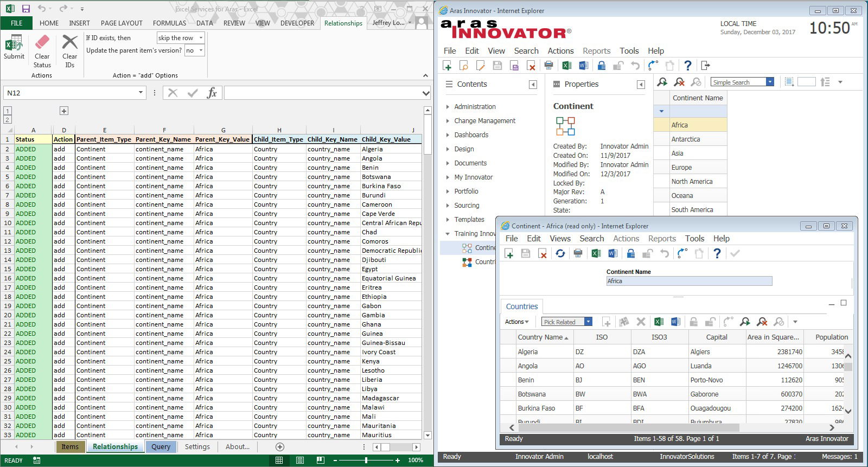
Task: Click the Clear Status eraser icon
Action: (x=42, y=42)
